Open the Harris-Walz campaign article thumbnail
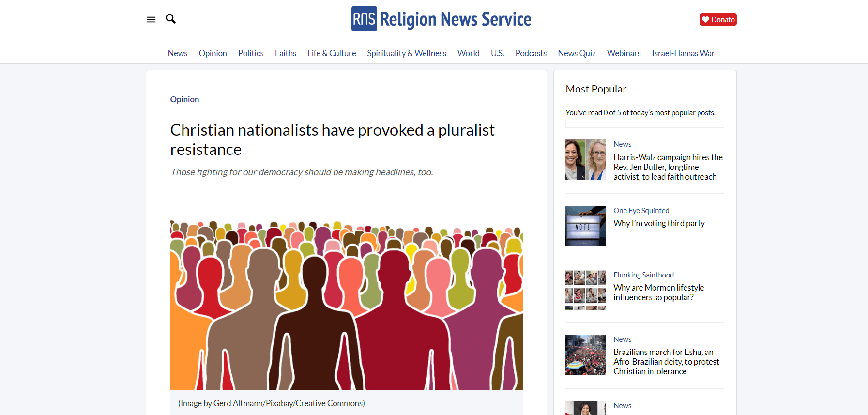Image resolution: width=868 pixels, height=415 pixels. pos(585,160)
